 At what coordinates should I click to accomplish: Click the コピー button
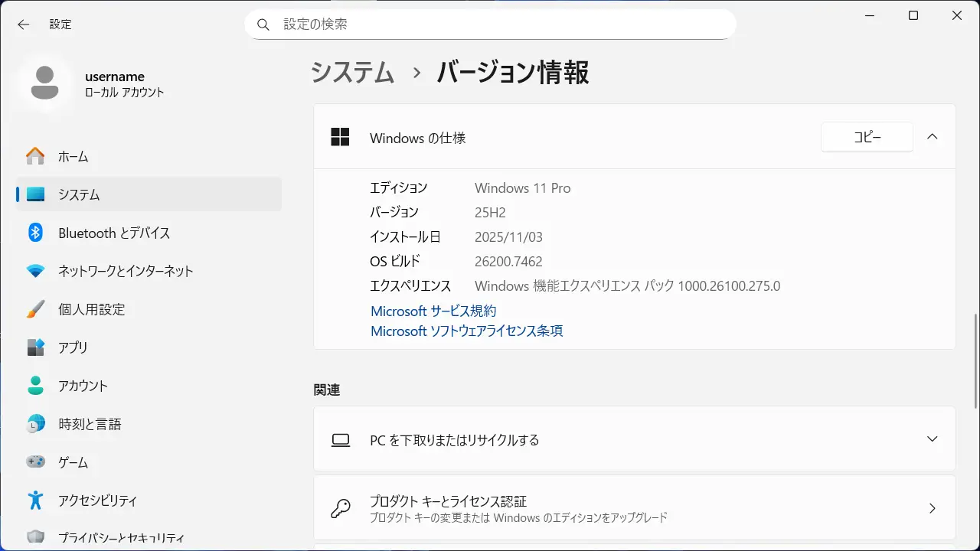tap(867, 138)
